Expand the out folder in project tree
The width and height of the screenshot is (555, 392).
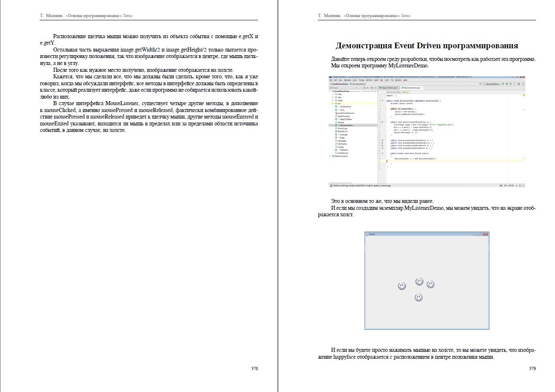pos(333,103)
